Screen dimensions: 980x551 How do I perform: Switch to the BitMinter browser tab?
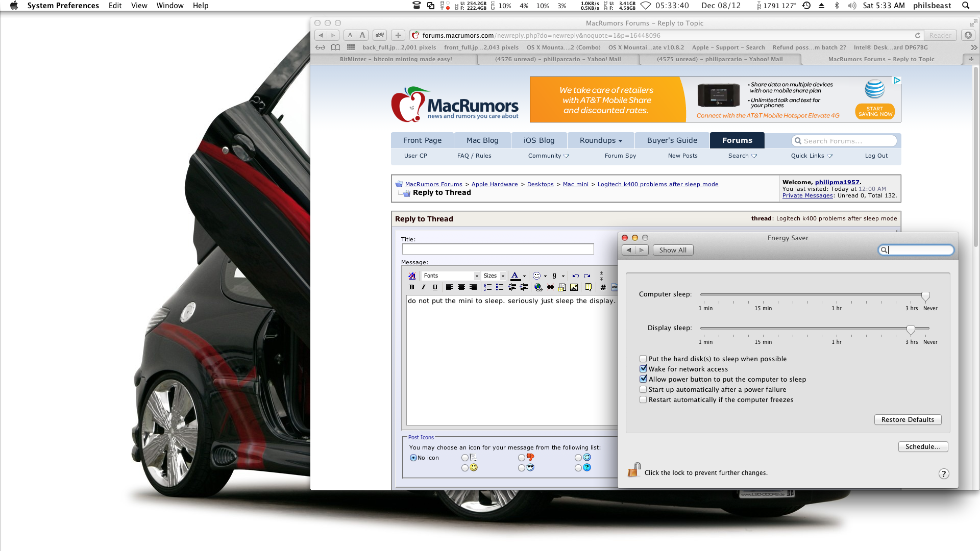tap(396, 59)
